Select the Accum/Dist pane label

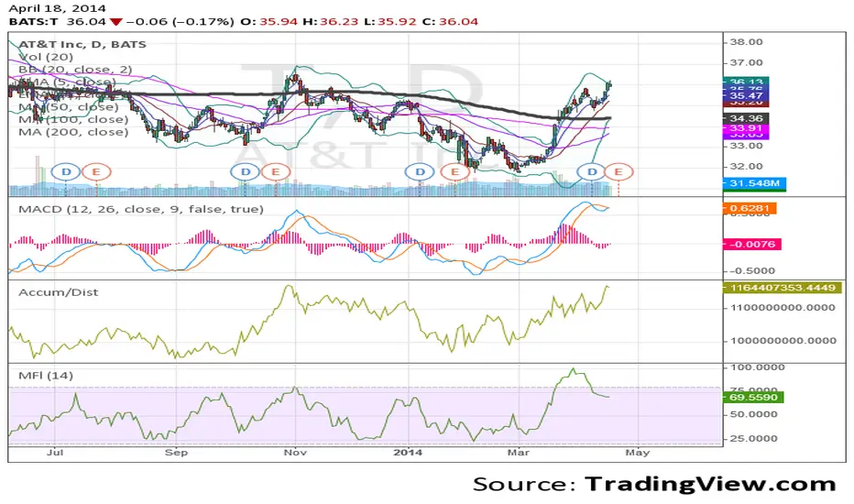tap(59, 292)
